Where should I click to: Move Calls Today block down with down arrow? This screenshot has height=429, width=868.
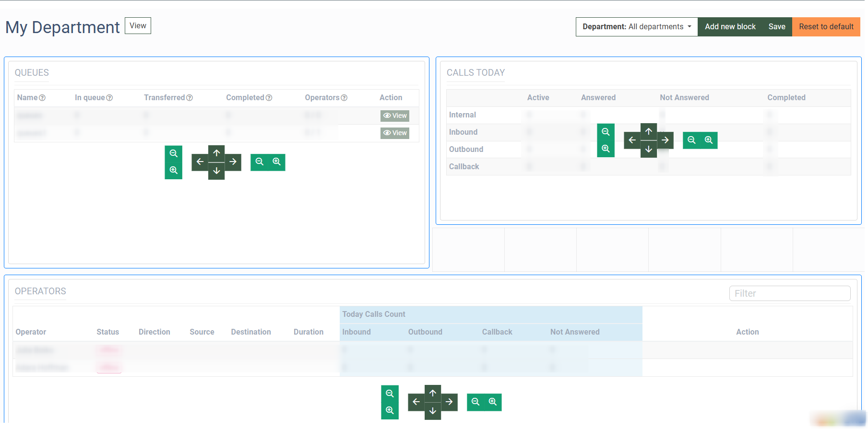pos(648,150)
